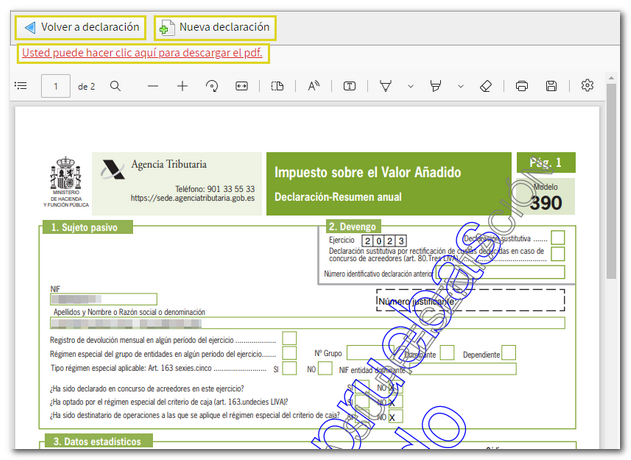
Task: Open the PDF table of contents icon
Action: pyautogui.click(x=20, y=86)
